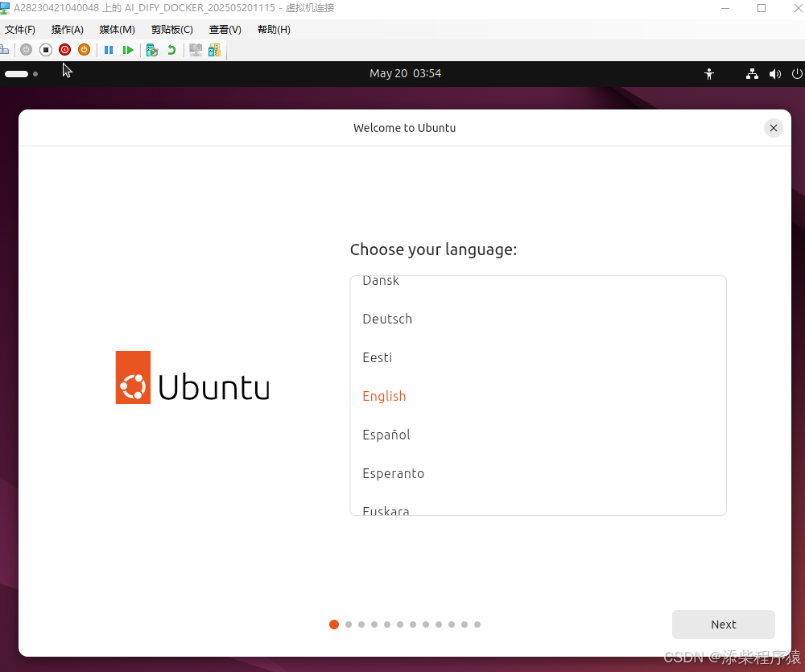Open the 帮助(H) menu
Viewport: 805px width, 672px height.
274,30
